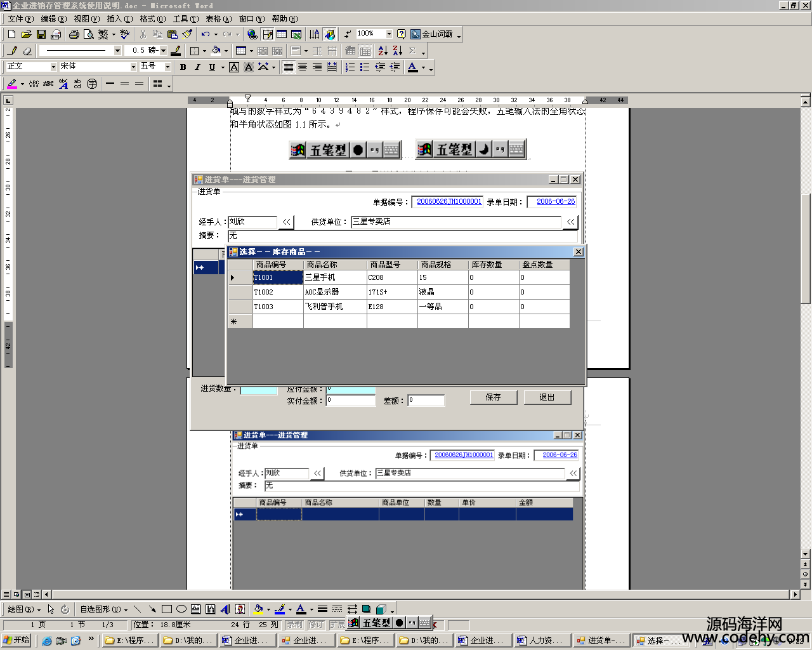Image resolution: width=812 pixels, height=650 pixels.
Task: Sort table descending Z to A
Action: [398, 51]
